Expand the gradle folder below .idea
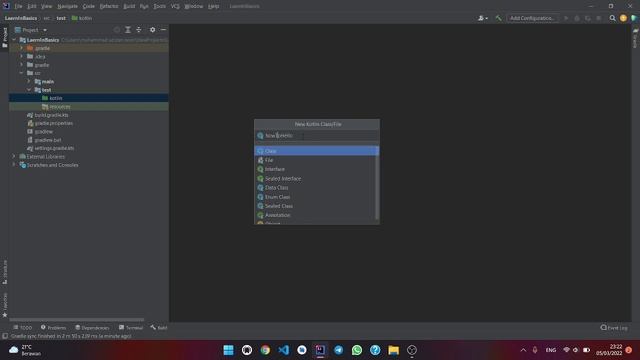Viewport: 640px width, 360px height. 22,65
